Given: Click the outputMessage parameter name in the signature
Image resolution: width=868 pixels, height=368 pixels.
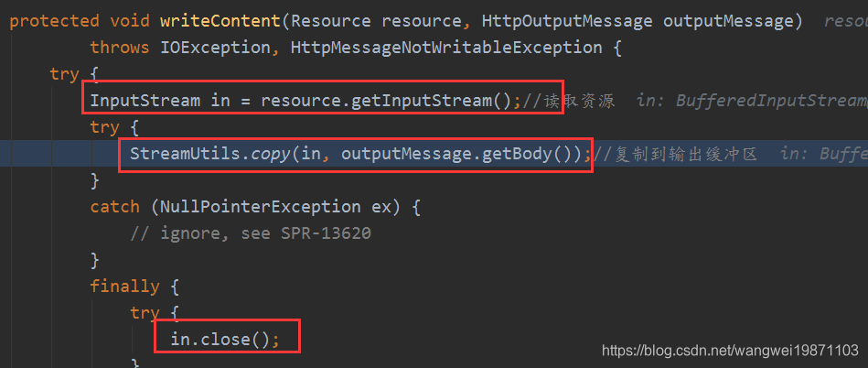Looking at the screenshot, I should [x=728, y=21].
